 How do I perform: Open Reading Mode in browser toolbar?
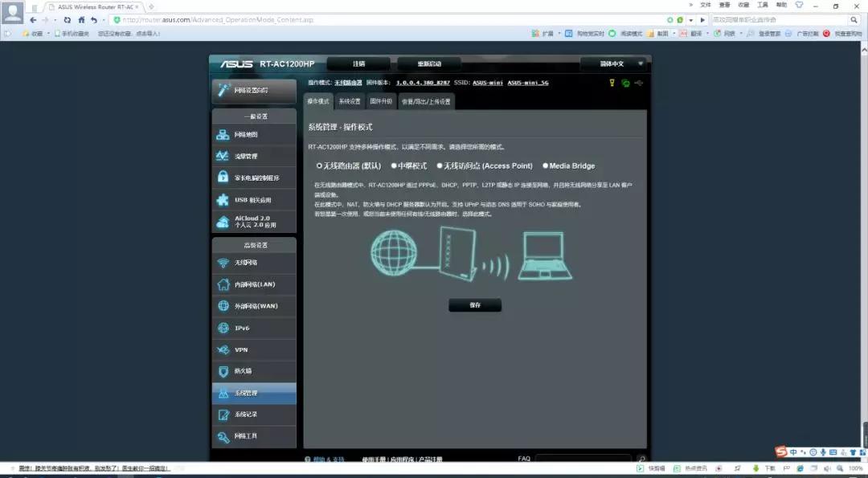tap(625, 34)
